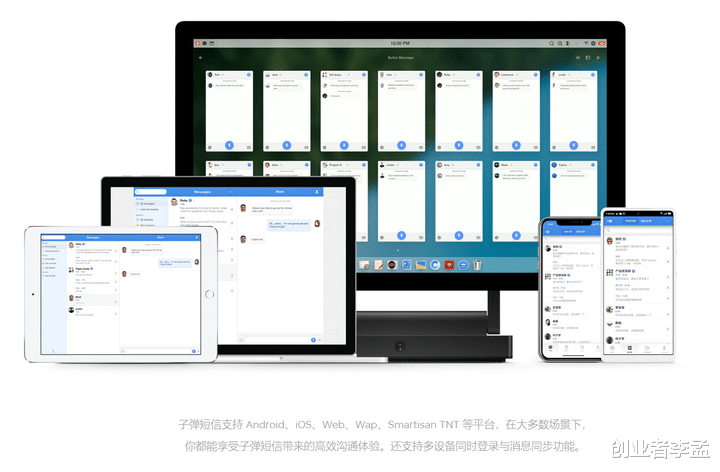
Task: Open the notepad with pencil icon in dock
Action: click(x=378, y=265)
